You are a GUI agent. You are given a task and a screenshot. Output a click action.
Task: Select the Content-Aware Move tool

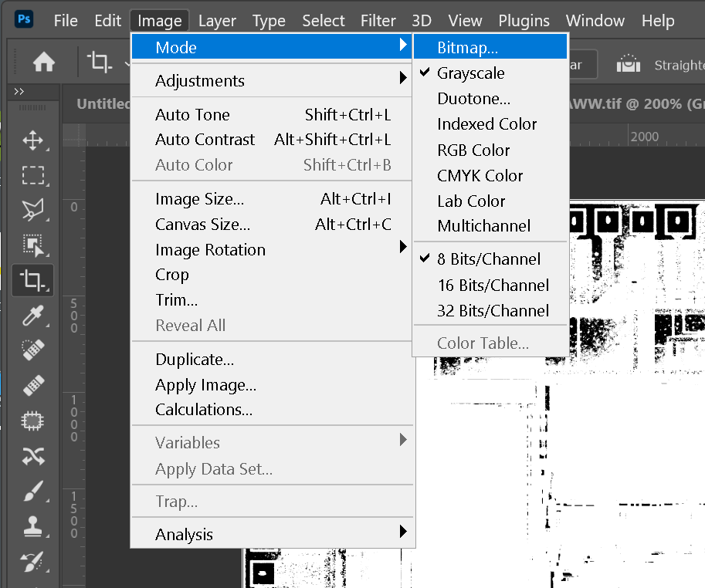pos(33,456)
